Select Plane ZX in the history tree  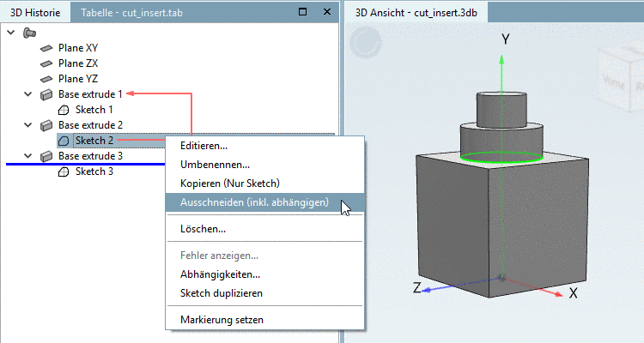pos(78,63)
